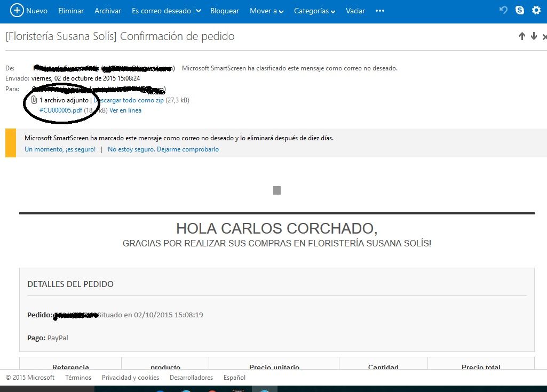
Task: Mark as Es correo deseado
Action: tap(162, 11)
